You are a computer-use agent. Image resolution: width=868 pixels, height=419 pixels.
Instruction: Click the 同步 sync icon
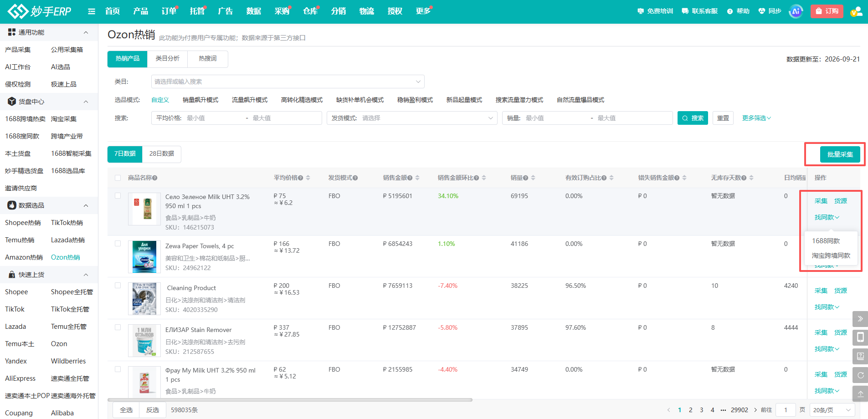770,11
